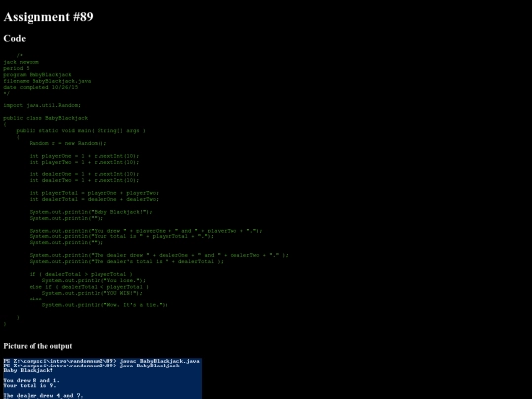Image resolution: width=532 pixels, height=399 pixels.
Task: Click the 'Picture of the output' heading
Action: (x=37, y=346)
